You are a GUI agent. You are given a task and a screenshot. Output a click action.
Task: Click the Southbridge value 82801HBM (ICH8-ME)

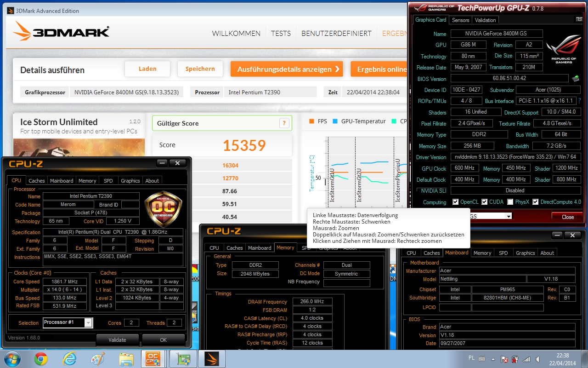pos(508,298)
